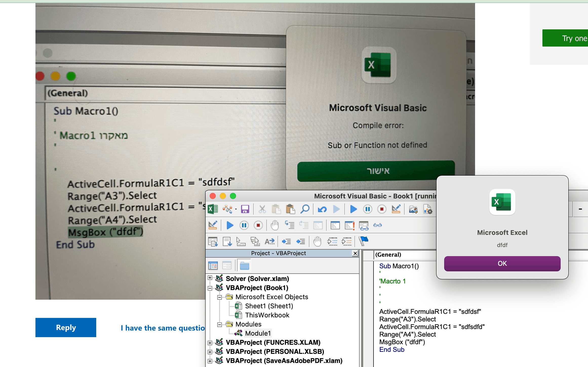Click the Uncomment Block icon

(x=346, y=241)
